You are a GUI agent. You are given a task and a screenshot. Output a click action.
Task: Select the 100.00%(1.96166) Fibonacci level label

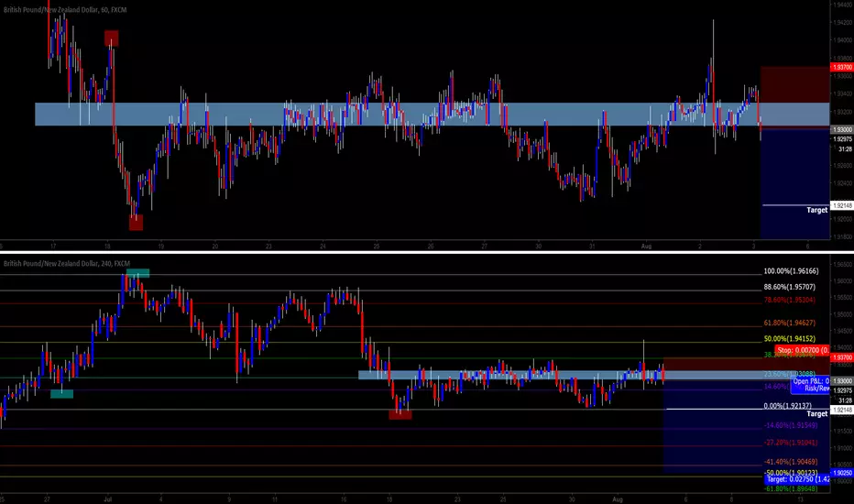pyautogui.click(x=791, y=271)
